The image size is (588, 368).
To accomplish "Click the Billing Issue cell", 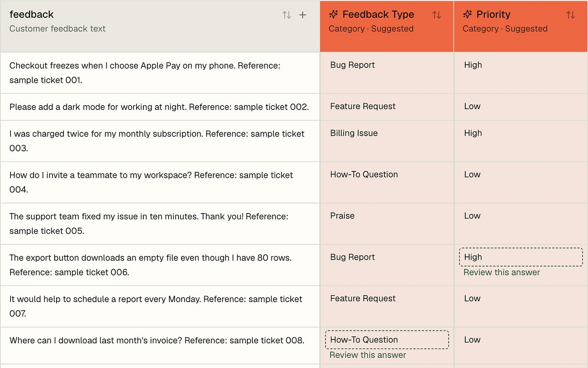I will click(x=386, y=141).
